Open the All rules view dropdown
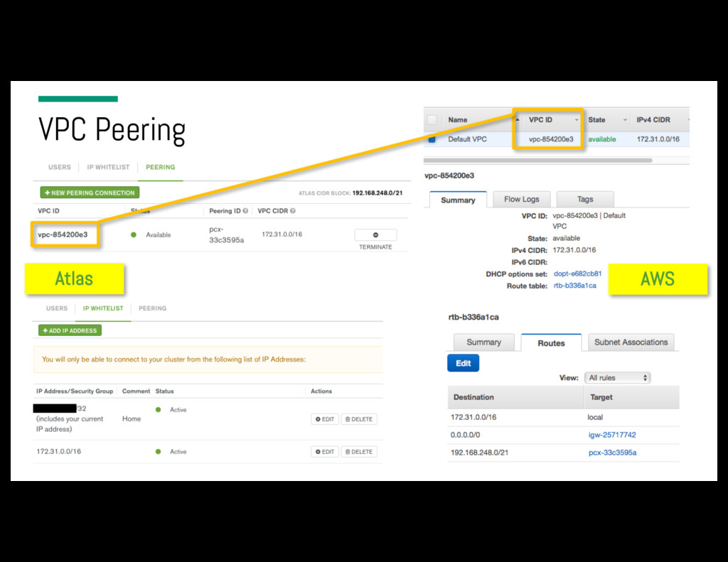728x562 pixels. [x=618, y=378]
